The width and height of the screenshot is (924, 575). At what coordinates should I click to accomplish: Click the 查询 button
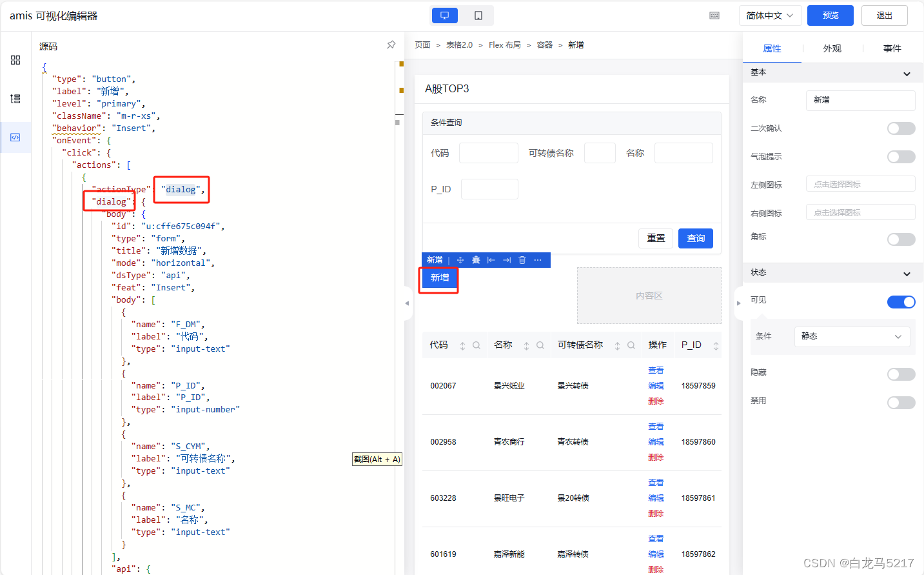pyautogui.click(x=696, y=238)
